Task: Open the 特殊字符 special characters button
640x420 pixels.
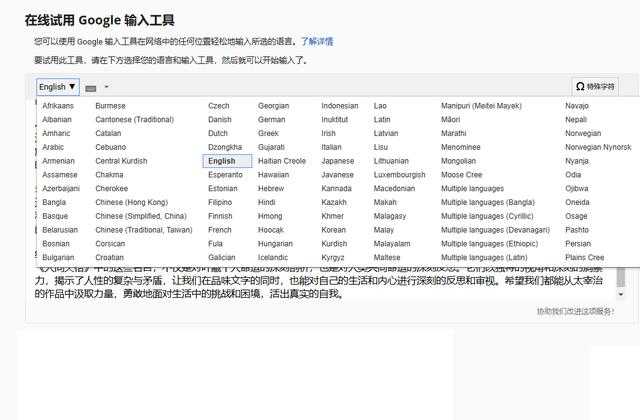Action: point(595,87)
